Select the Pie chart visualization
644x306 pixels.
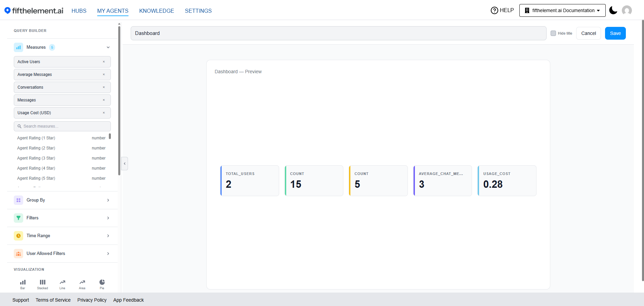click(102, 284)
